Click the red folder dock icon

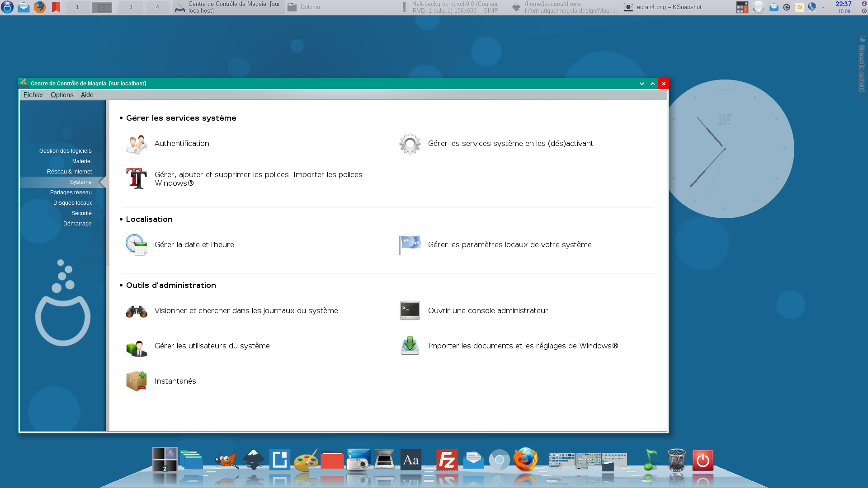click(332, 460)
